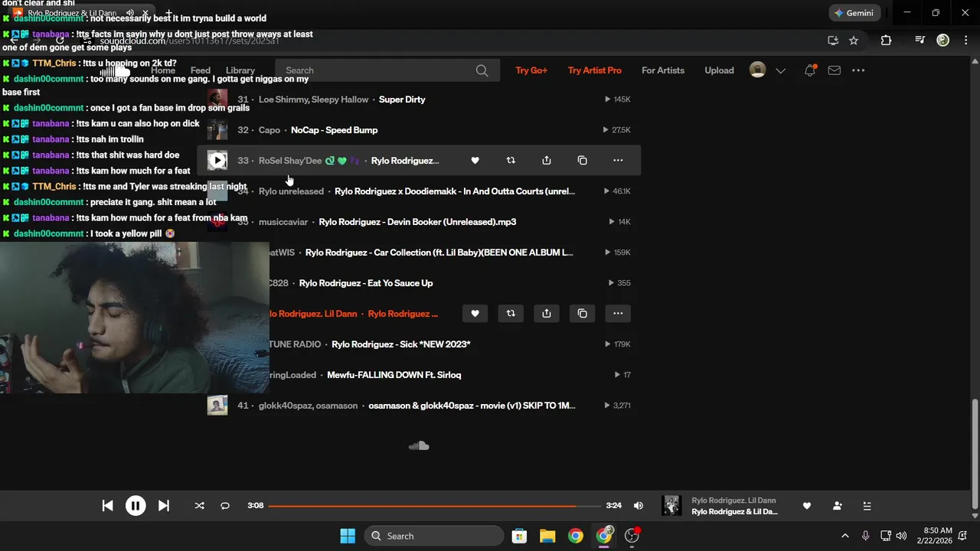Image resolution: width=980 pixels, height=551 pixels.
Task: Click the Windows taskbar Search box
Action: [434, 536]
